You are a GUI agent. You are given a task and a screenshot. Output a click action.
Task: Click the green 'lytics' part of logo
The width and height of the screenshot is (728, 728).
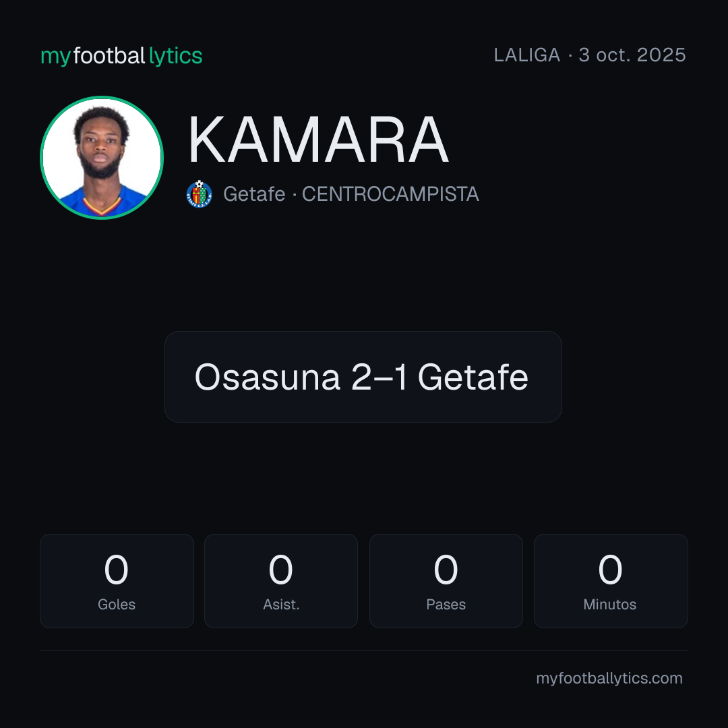pos(175,56)
